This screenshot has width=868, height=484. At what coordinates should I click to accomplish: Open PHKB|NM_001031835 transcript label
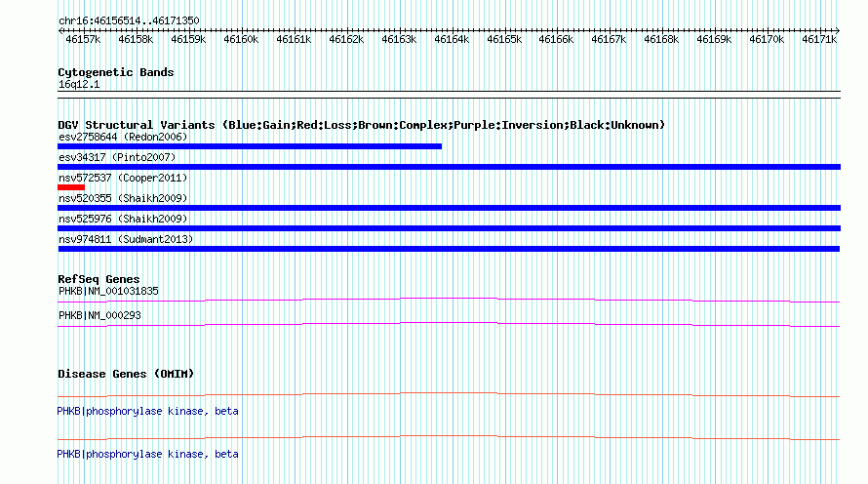pos(108,291)
